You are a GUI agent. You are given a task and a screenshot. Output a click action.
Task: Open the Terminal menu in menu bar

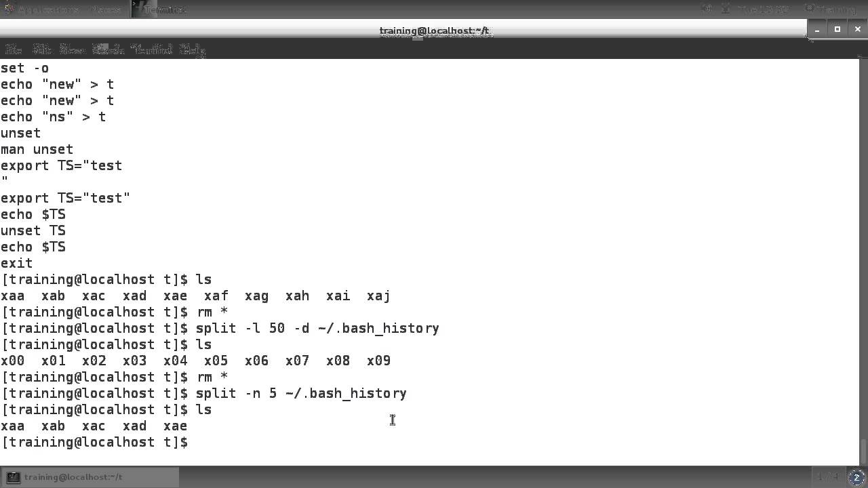(x=152, y=49)
